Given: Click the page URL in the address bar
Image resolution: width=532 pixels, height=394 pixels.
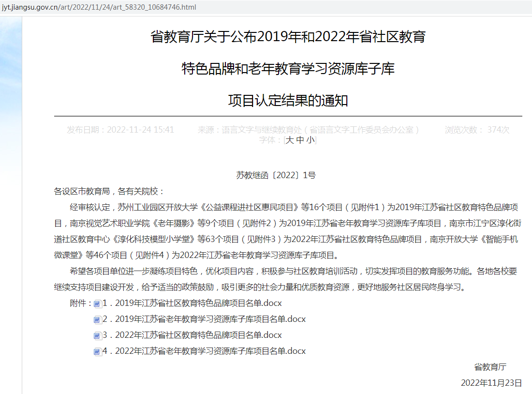Looking at the screenshot, I should [x=99, y=8].
